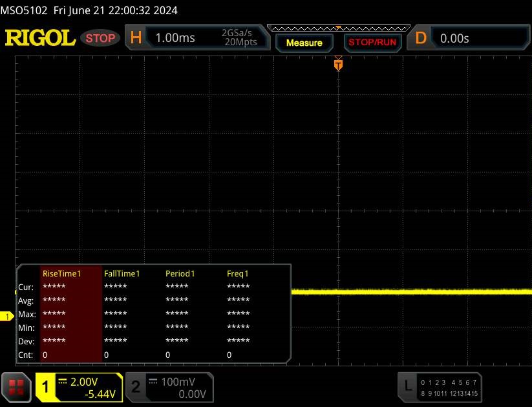Click the RIGOL logo
Image resolution: width=532 pixels, height=407 pixels.
click(40, 37)
